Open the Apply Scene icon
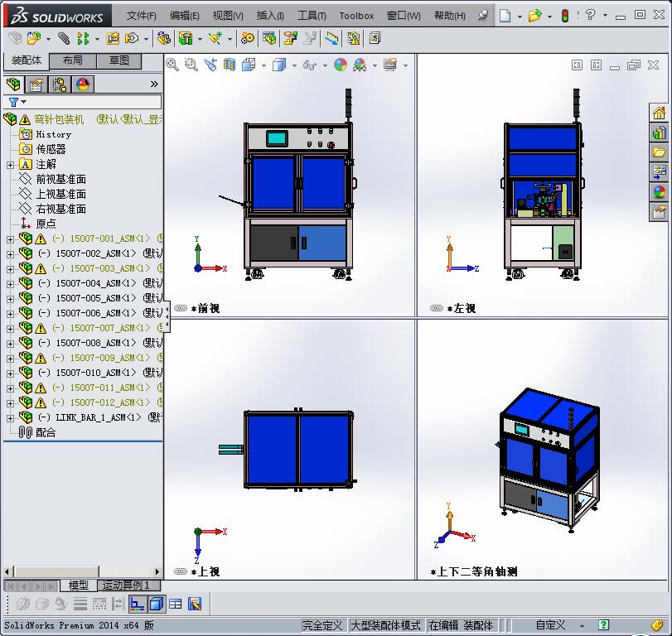 point(360,65)
